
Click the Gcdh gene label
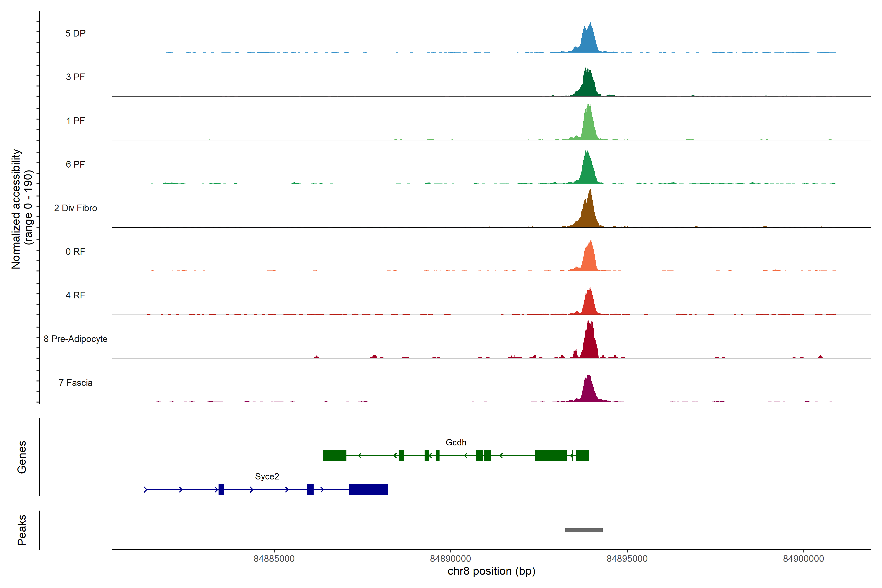tap(456, 442)
